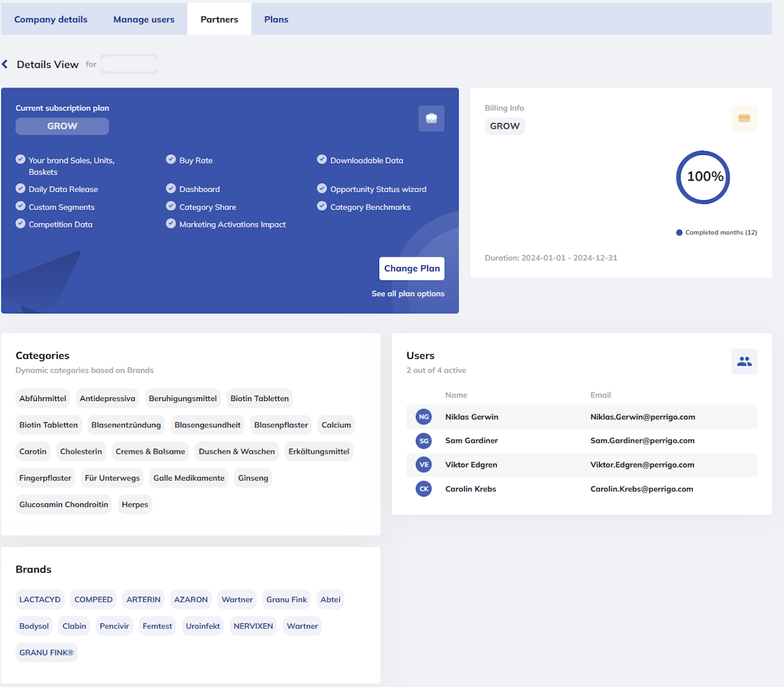Click the AZARON brand chip
784x687 pixels.
coord(191,599)
